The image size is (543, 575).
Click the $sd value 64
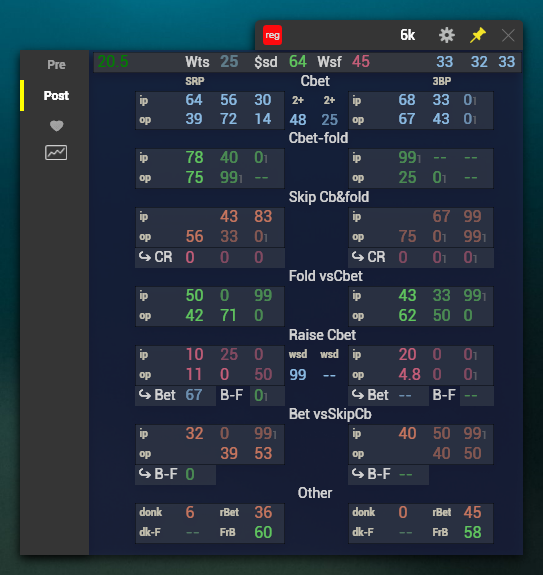coord(297,62)
